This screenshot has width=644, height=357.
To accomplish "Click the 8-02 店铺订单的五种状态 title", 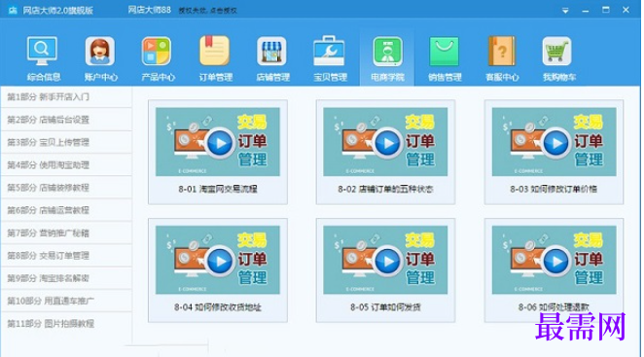I will point(385,190).
